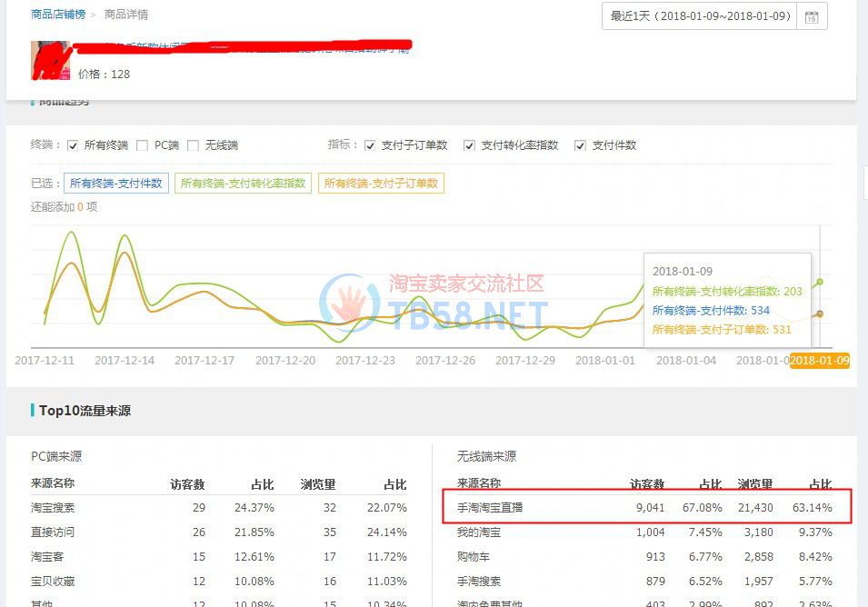Open the 最近1天 date range selector
Screen dimensions: 868x607
click(x=700, y=16)
